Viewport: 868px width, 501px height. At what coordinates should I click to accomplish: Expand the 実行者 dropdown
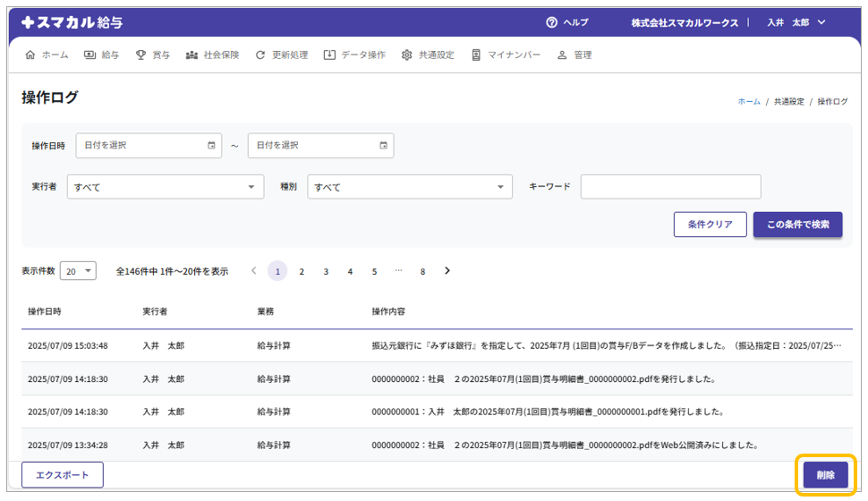pyautogui.click(x=166, y=187)
